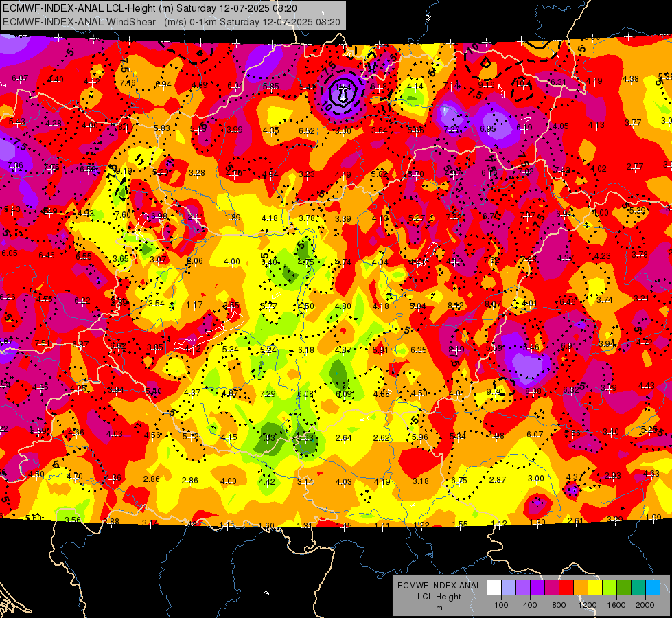Screen dimensions: 672x618
Task: Click the legend unit label 'm'
Action: (439, 608)
